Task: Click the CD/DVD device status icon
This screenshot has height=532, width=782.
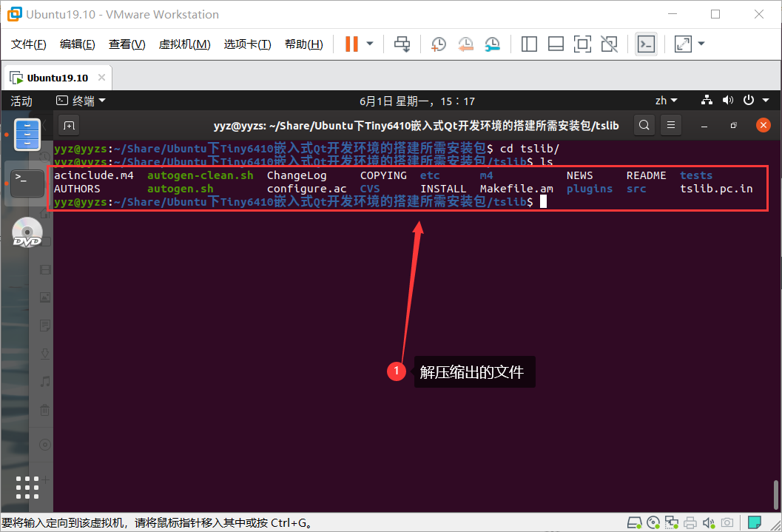Action: [x=653, y=522]
